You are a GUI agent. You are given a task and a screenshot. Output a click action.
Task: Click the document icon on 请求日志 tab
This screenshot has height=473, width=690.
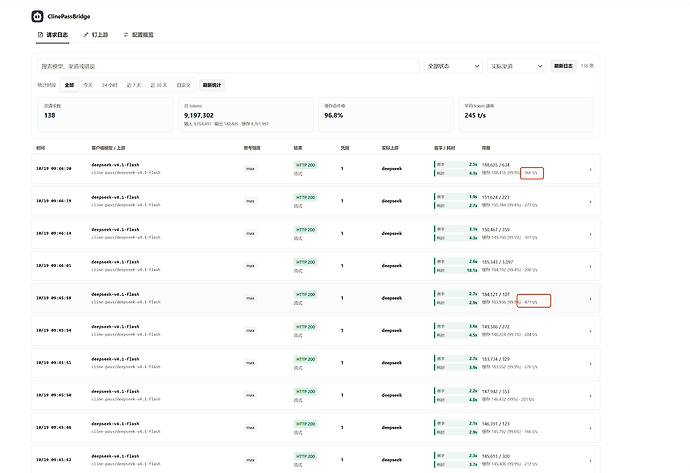(40, 34)
